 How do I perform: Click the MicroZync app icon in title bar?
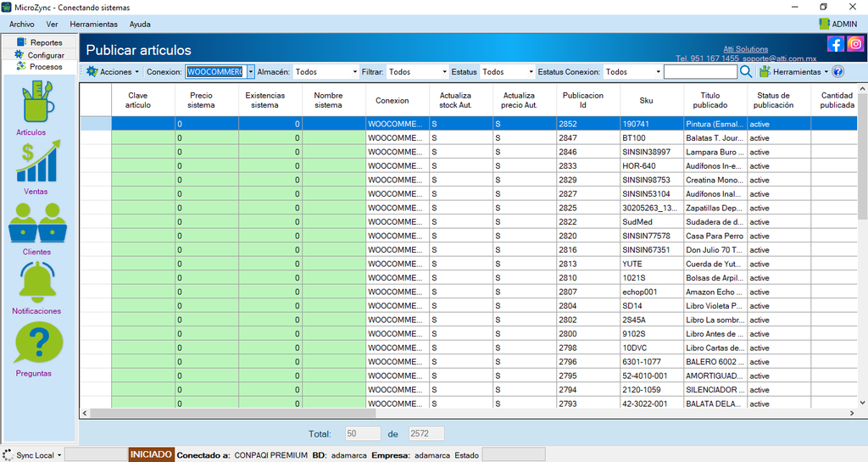point(7,8)
